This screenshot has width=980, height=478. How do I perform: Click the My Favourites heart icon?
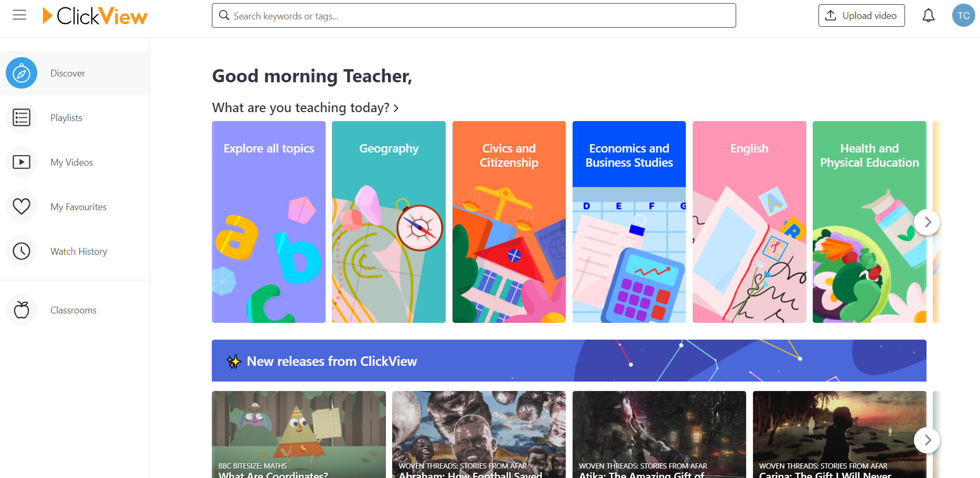click(21, 207)
